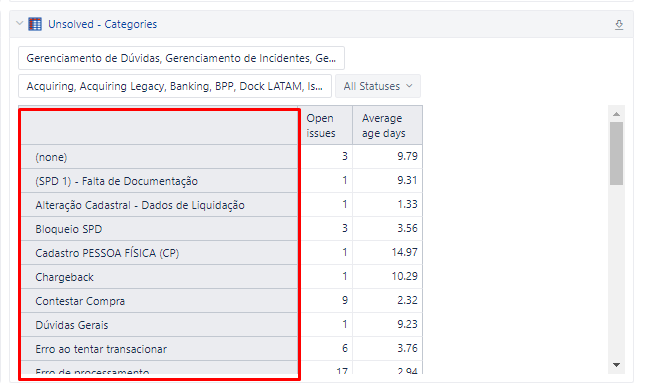Click average age value 10.29
The width and height of the screenshot is (645, 387).
pyautogui.click(x=404, y=276)
